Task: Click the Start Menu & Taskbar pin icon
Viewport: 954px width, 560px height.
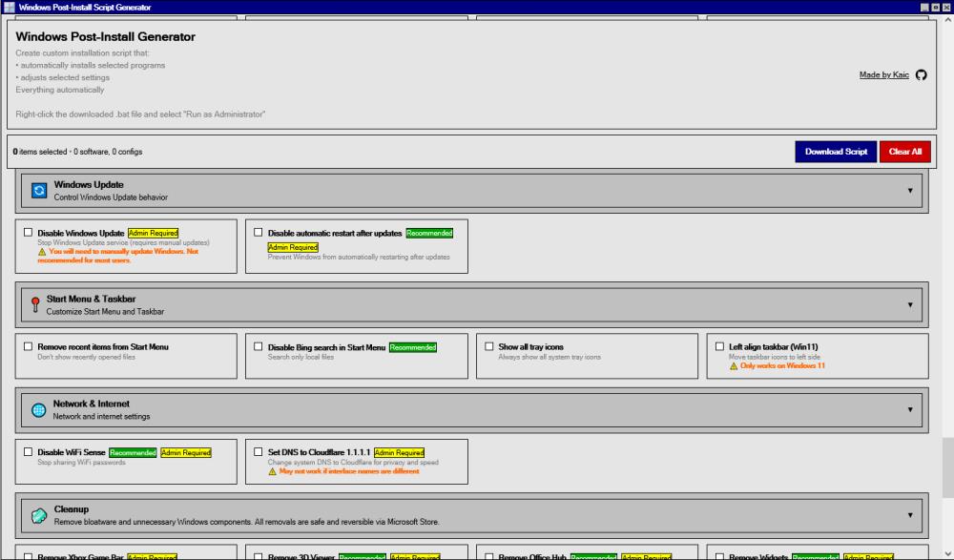Action: (x=35, y=304)
